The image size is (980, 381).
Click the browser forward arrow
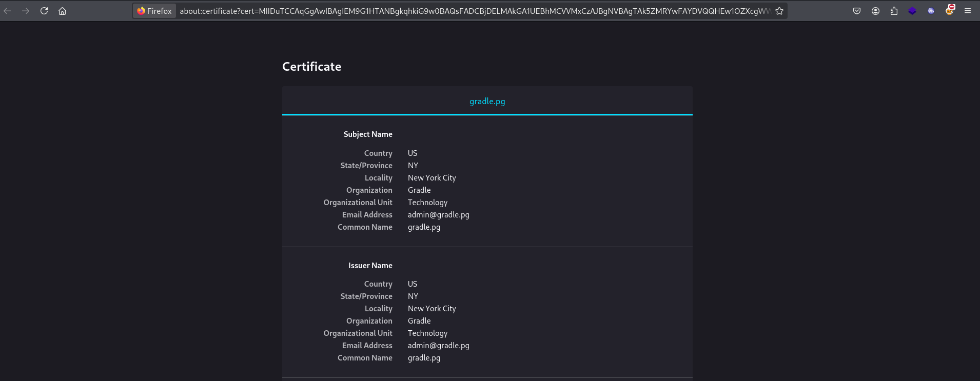(x=26, y=11)
